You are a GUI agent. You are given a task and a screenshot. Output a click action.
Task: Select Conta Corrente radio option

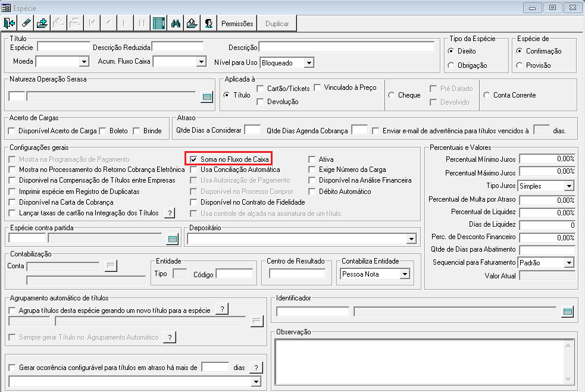tap(486, 95)
